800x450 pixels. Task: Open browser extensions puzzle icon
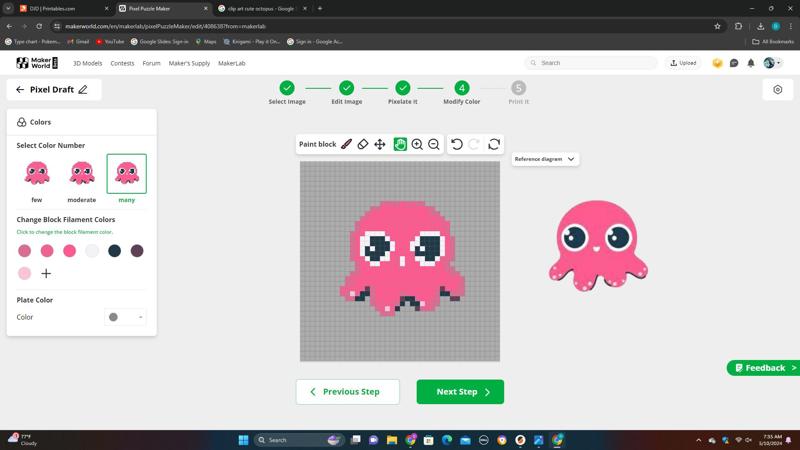click(x=738, y=26)
